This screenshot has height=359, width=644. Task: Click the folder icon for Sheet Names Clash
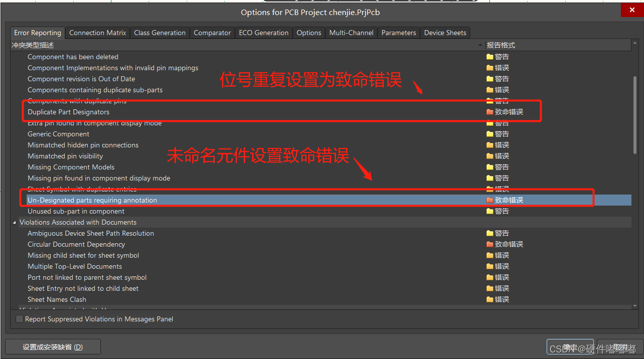click(490, 299)
